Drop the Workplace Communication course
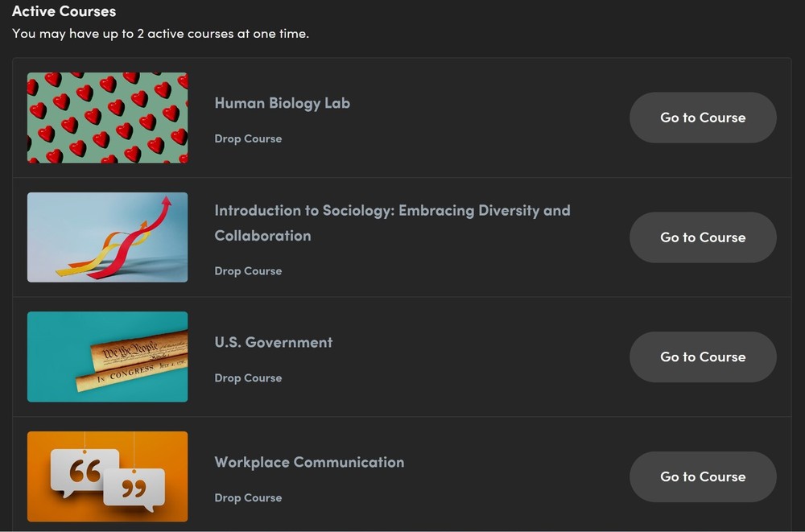The width and height of the screenshot is (805, 532). coord(248,497)
